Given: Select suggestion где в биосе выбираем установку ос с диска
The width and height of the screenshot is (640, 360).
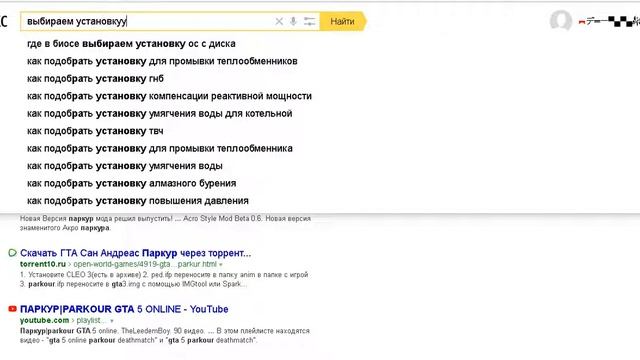Looking at the screenshot, I should tap(131, 44).
